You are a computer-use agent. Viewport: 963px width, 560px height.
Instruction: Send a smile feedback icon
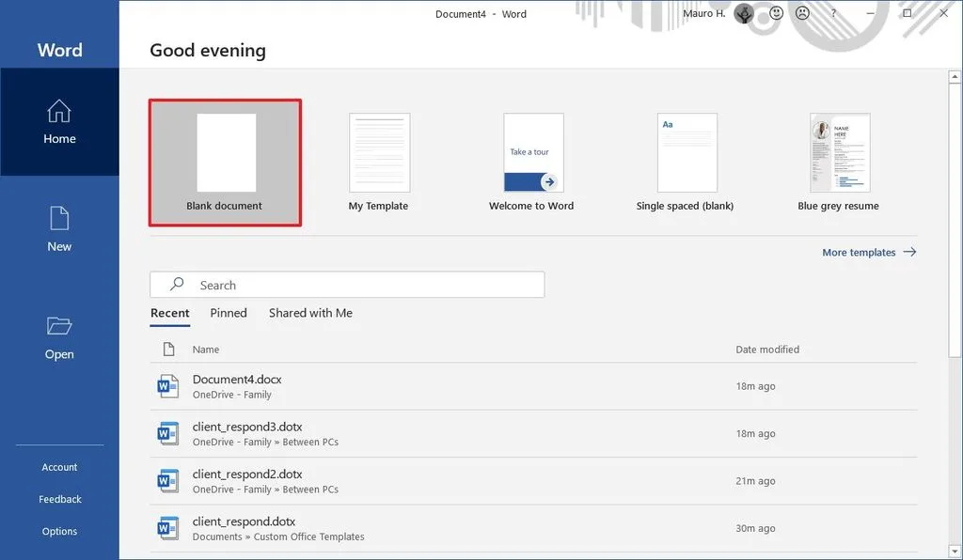pyautogui.click(x=776, y=13)
